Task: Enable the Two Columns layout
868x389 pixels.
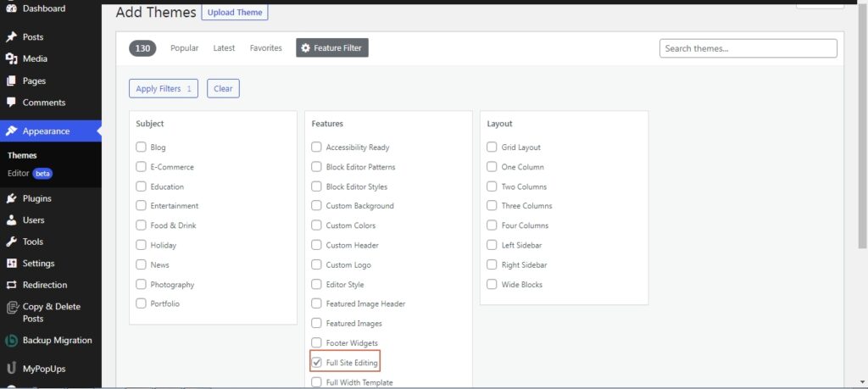Action: point(492,186)
